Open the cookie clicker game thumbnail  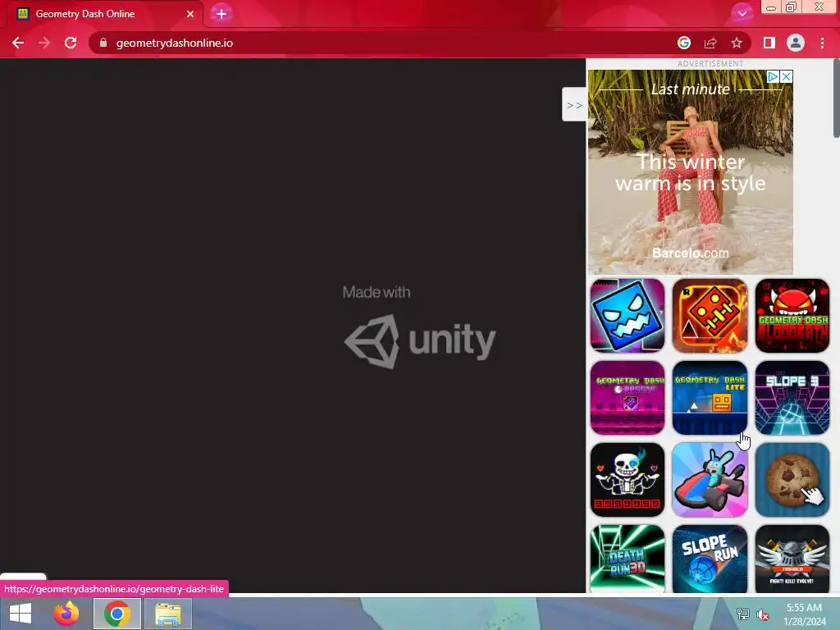point(792,479)
